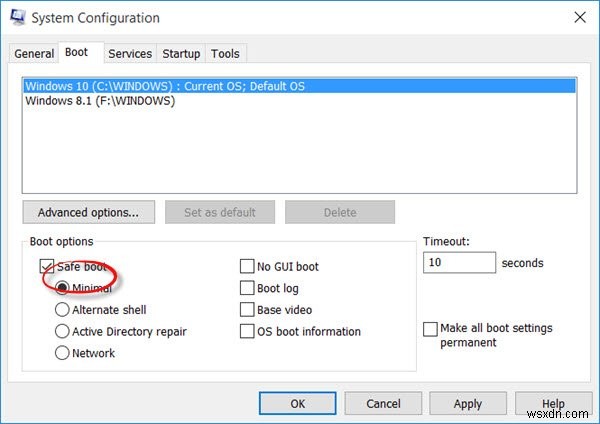The height and width of the screenshot is (424, 600).
Task: Toggle the Safe boot checkbox
Action: point(47,267)
